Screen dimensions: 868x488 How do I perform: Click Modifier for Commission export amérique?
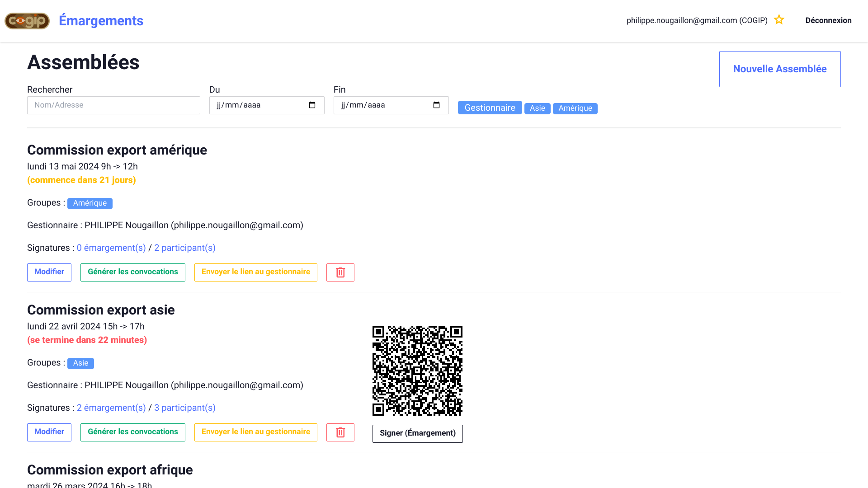point(49,272)
